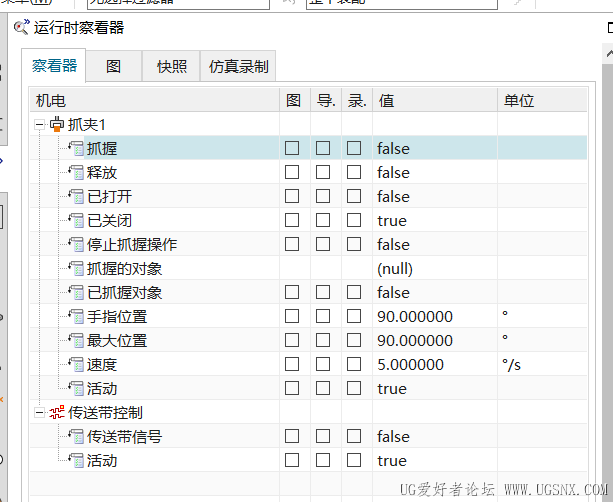Click the parameter icon beside 抓握的对象
The image size is (613, 502).
(76, 269)
